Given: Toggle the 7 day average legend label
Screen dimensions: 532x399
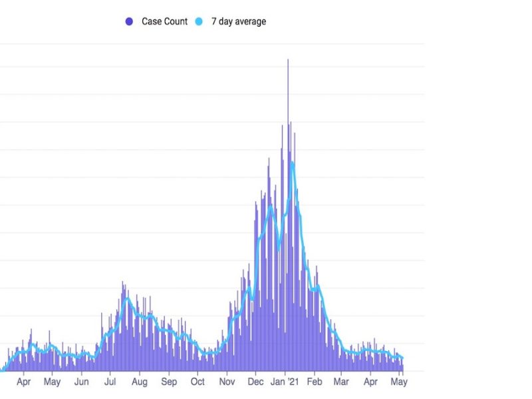Looking at the screenshot, I should (x=238, y=22).
